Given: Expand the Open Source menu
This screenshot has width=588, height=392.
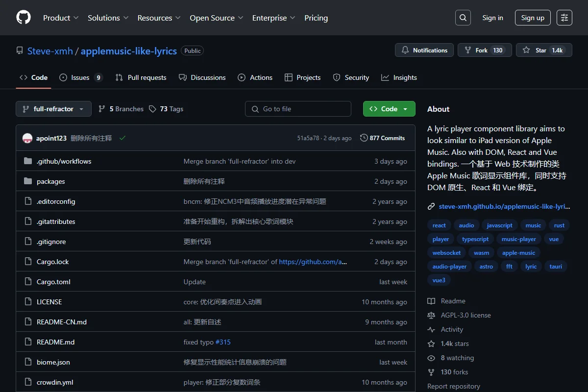Looking at the screenshot, I should 217,18.
